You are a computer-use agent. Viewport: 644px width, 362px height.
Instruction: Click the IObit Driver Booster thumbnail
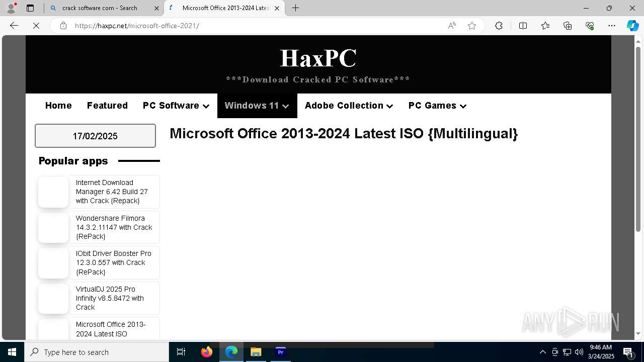click(x=53, y=263)
